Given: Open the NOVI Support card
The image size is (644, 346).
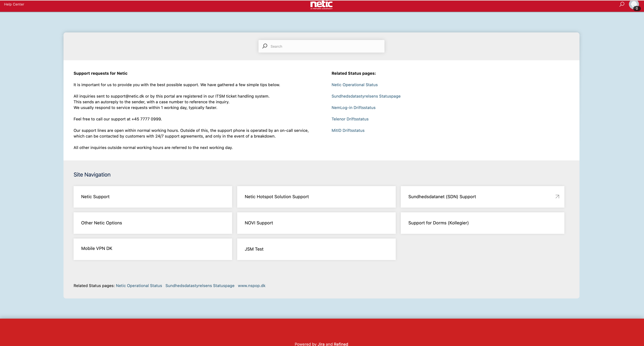Looking at the screenshot, I should click(316, 223).
